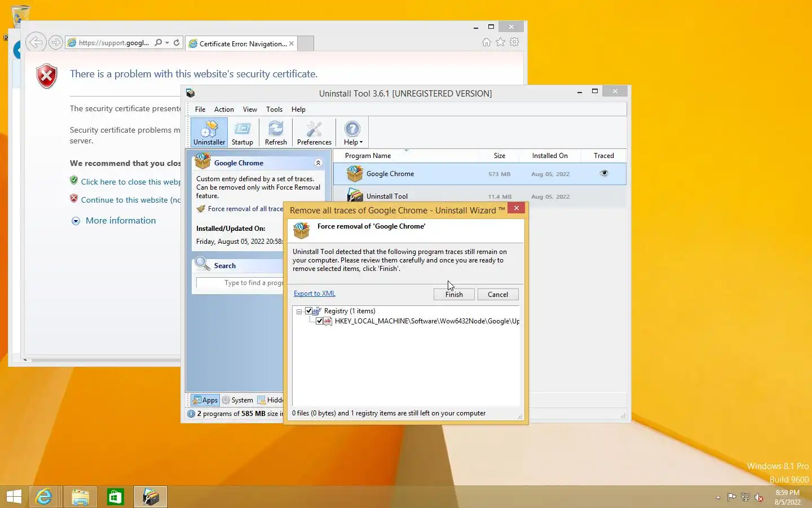Close the Certificate Error tab

coord(292,43)
